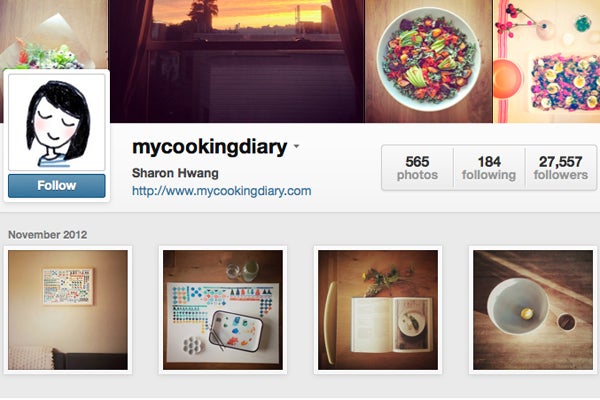Viewport: 600px width, 400px height.
Task: Click the sunset window header photo
Action: pos(236,61)
